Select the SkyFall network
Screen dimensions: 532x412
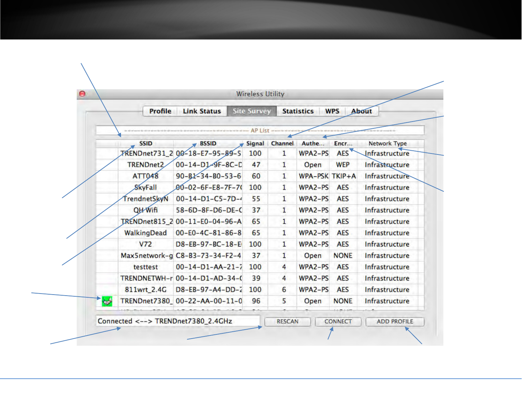point(260,187)
